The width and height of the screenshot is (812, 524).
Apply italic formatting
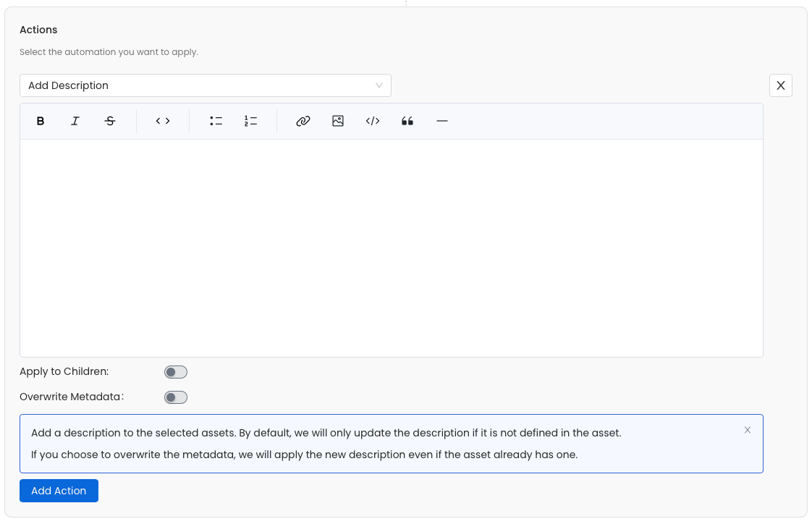click(x=75, y=120)
